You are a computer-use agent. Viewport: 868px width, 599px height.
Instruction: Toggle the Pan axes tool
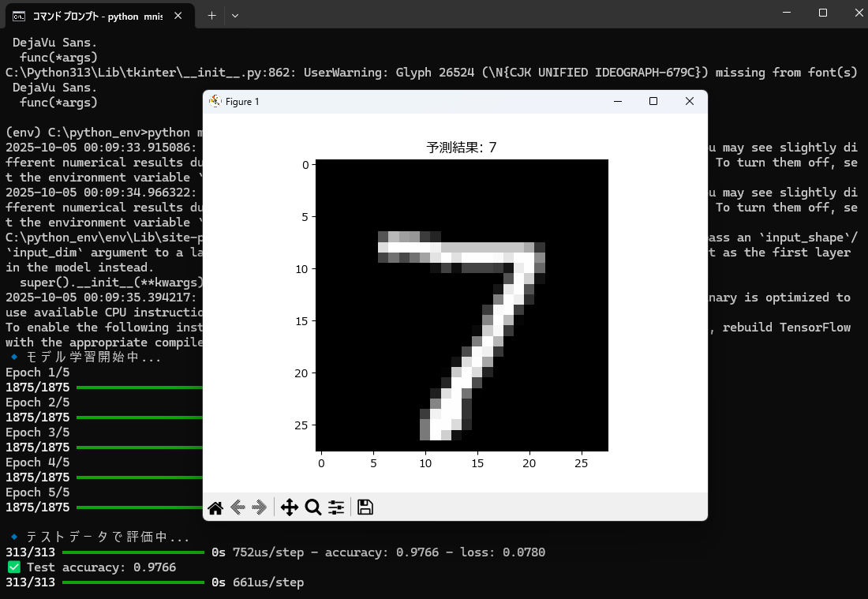290,507
